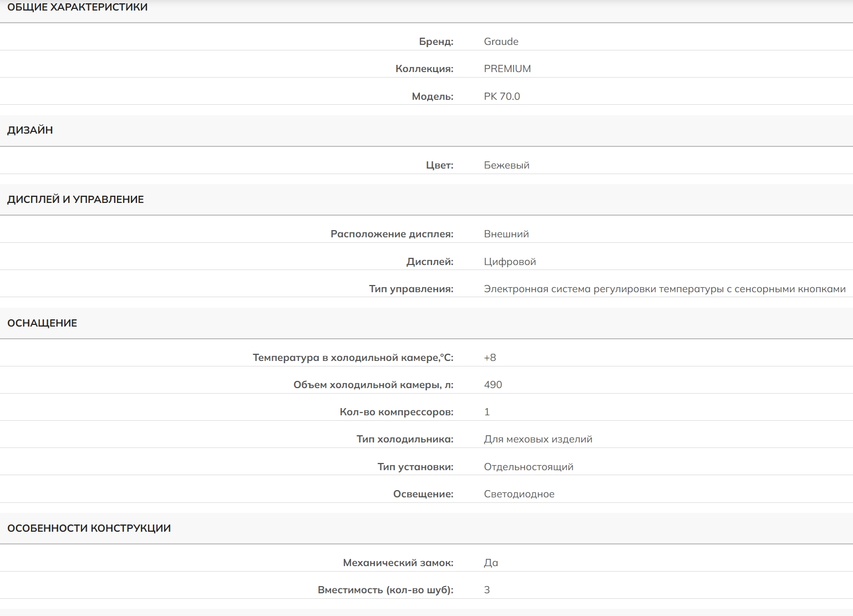Click the brand value Graude

(501, 42)
